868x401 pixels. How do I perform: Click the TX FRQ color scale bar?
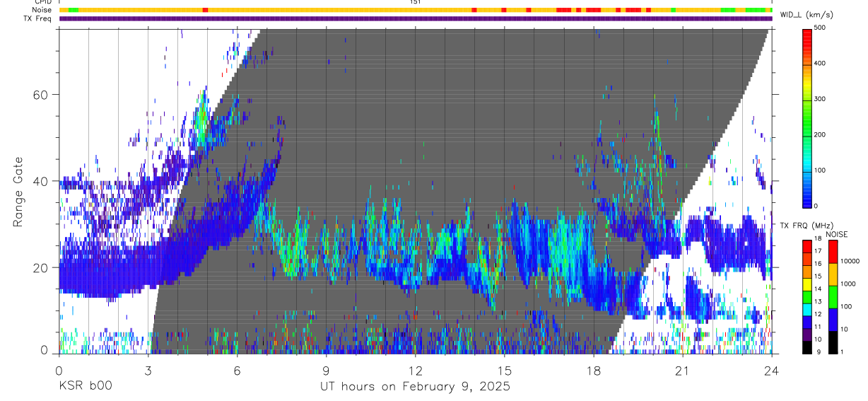pos(807,296)
